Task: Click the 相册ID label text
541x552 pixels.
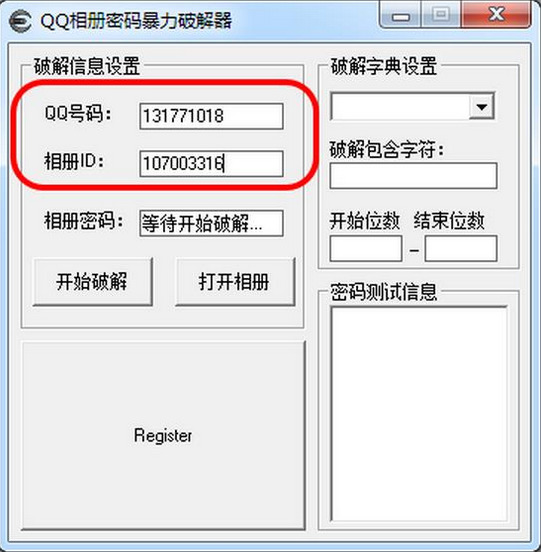Action: (74, 162)
